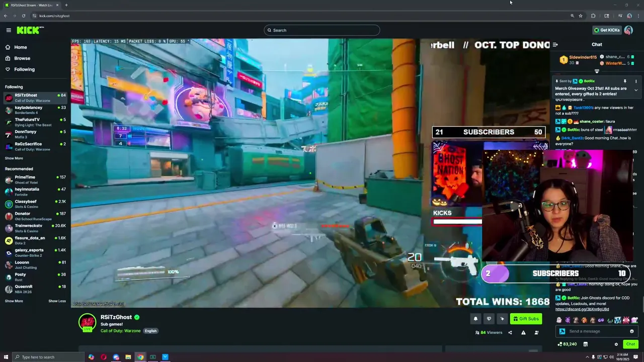
Task: Open PrimeTime recommended channel
Action: (35, 179)
